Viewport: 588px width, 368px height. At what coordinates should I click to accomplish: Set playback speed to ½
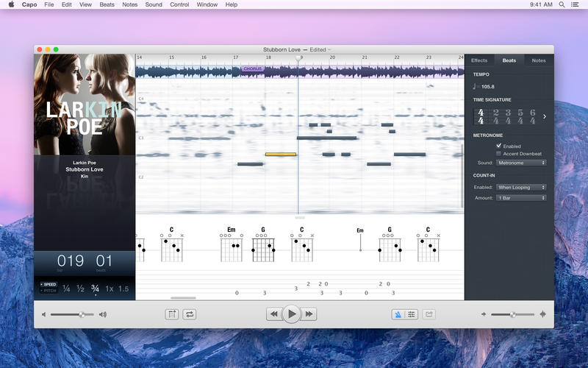80,289
